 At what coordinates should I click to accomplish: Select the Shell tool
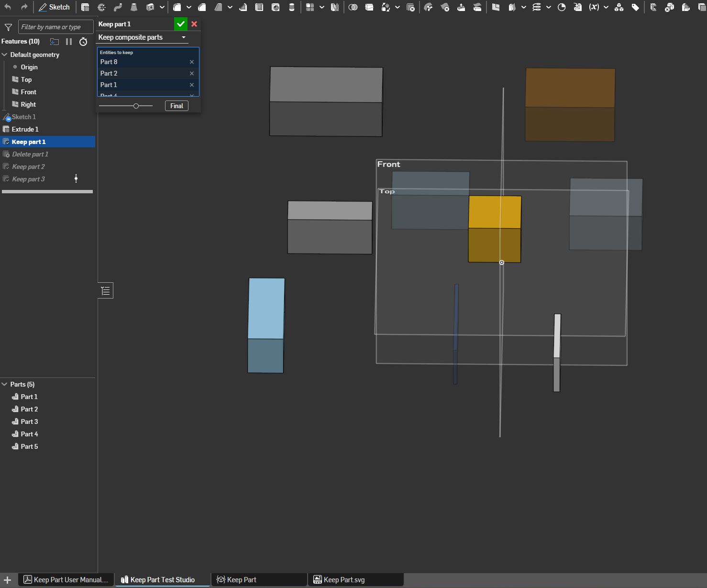(259, 7)
